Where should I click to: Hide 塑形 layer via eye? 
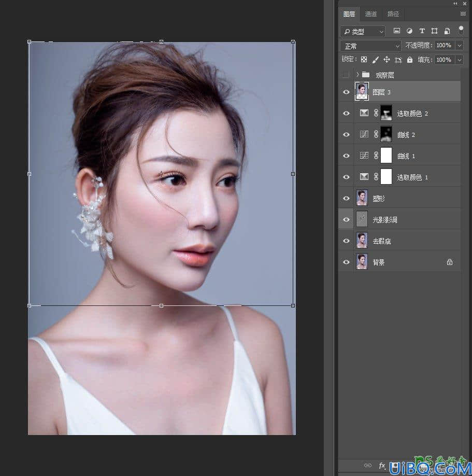pos(346,198)
